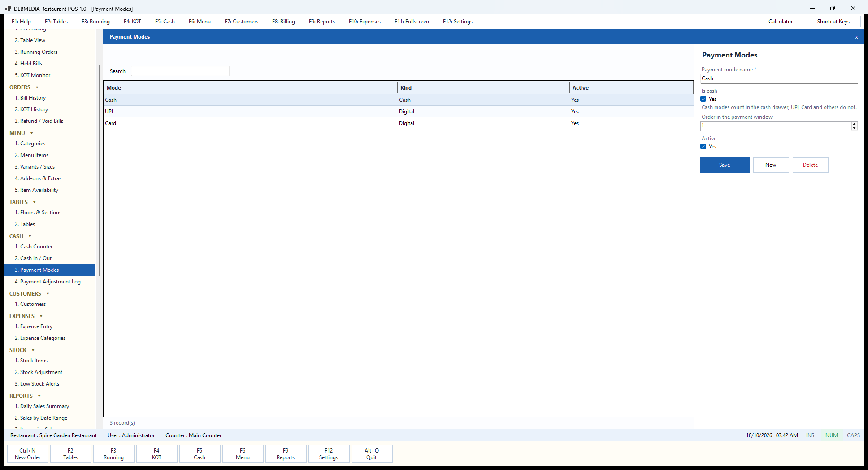Collapse the TABLES sidebar section

(35, 202)
